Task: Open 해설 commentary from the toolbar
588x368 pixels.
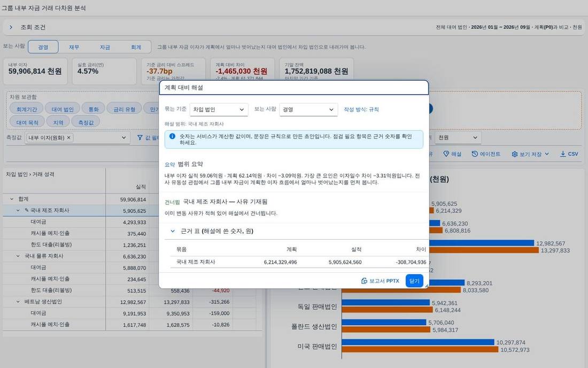Action: 452,154
